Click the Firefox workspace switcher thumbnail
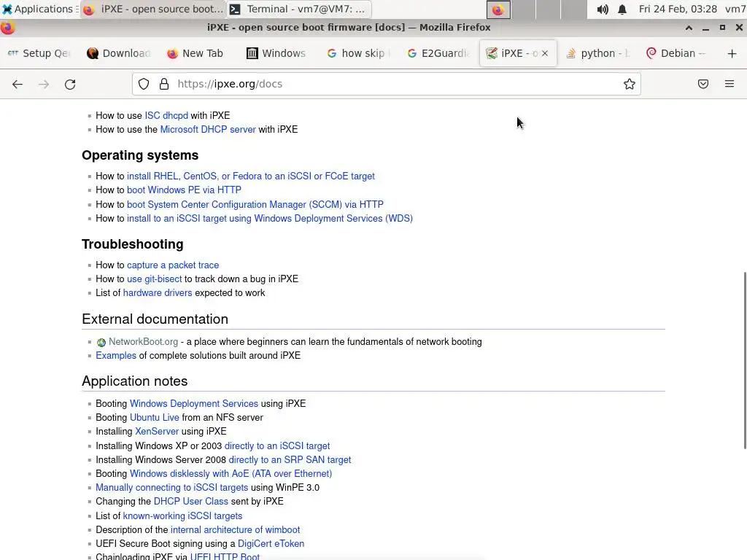This screenshot has height=560, width=747. click(498, 9)
